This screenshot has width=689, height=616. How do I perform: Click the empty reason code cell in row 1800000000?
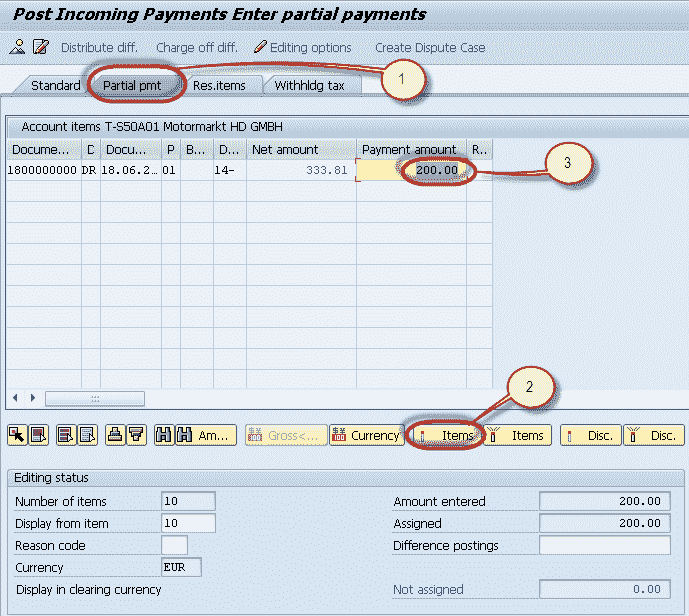click(x=479, y=170)
